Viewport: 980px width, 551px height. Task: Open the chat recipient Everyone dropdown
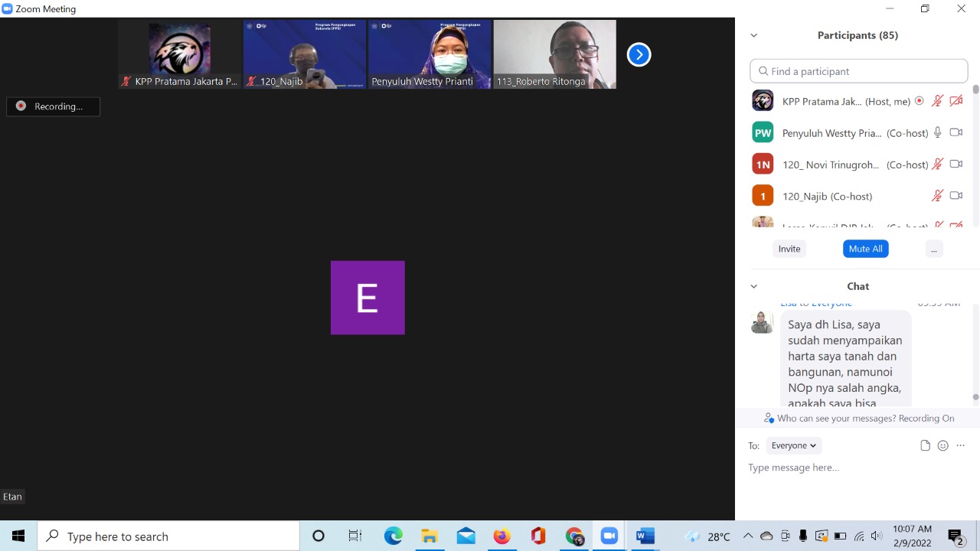click(x=793, y=445)
